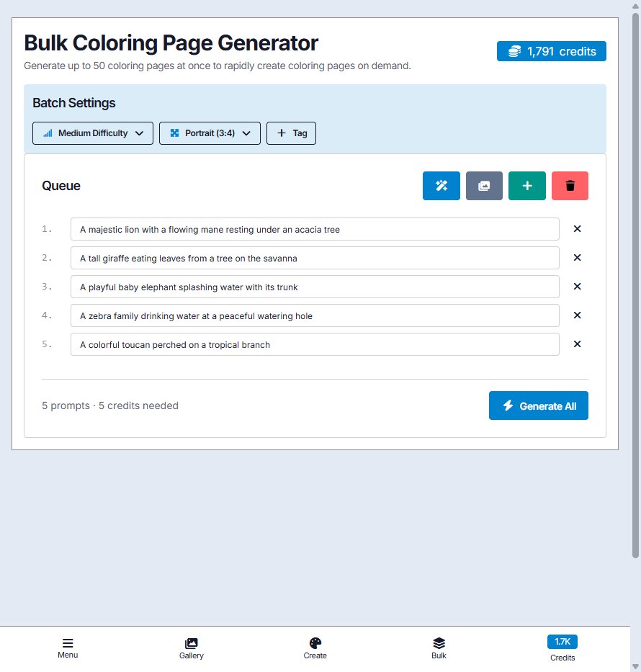Remove the giraffe prompt with its X
This screenshot has height=672, width=641.
[x=577, y=257]
